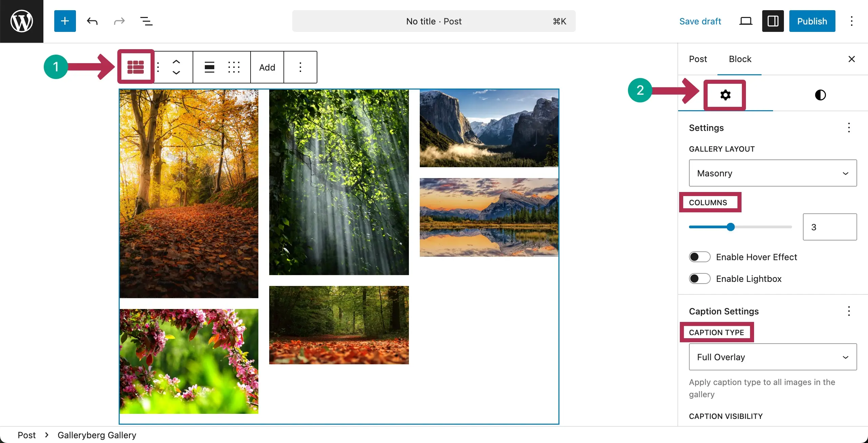Click the Undo icon

92,21
